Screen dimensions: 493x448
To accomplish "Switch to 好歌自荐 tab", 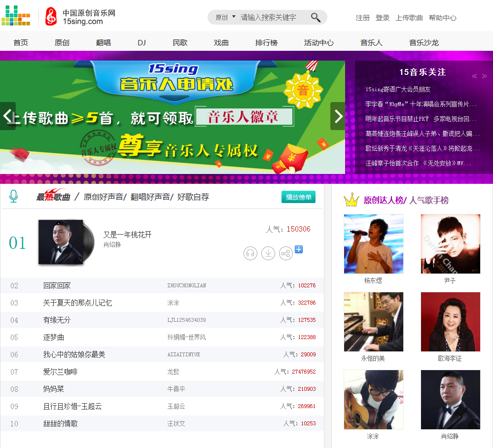I will point(193,197).
